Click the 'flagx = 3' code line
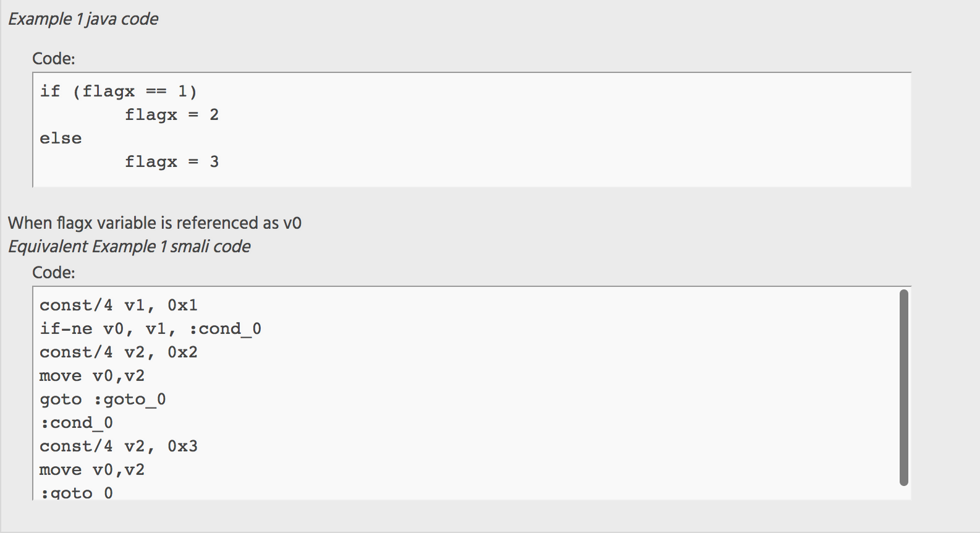This screenshot has width=980, height=533. pos(172,162)
